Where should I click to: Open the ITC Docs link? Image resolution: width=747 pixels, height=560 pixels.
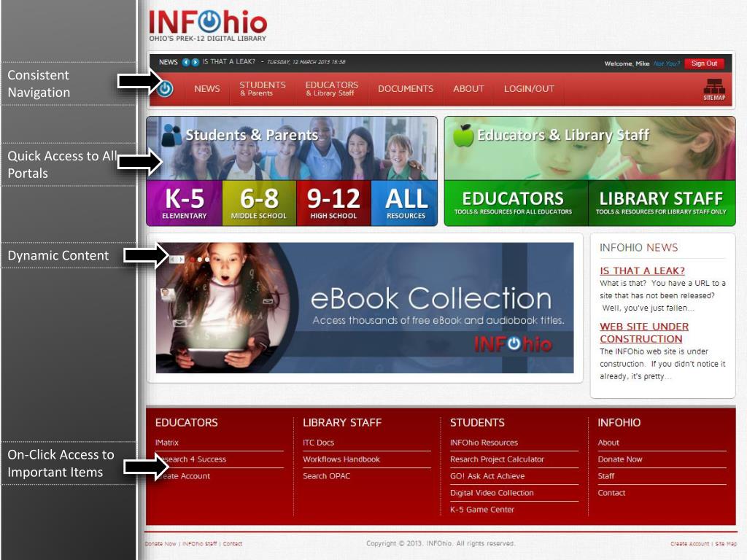click(x=318, y=443)
